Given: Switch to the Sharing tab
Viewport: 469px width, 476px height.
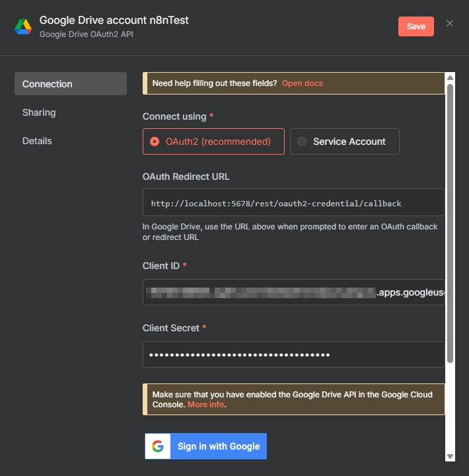Looking at the screenshot, I should point(39,112).
